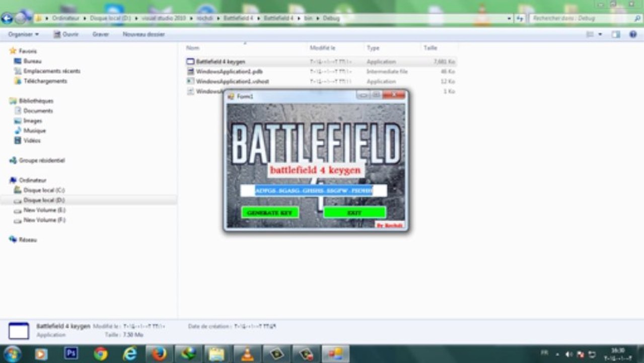644x363 pixels.
Task: Open the change view options dropdown
Action: point(600,34)
